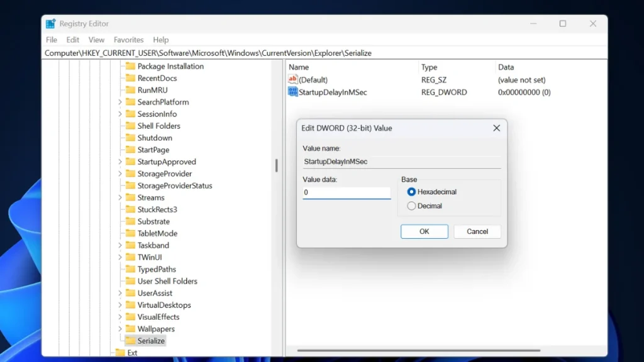Click the tree pane vertical scrollbar thumb
This screenshot has height=362, width=644.
(x=277, y=165)
